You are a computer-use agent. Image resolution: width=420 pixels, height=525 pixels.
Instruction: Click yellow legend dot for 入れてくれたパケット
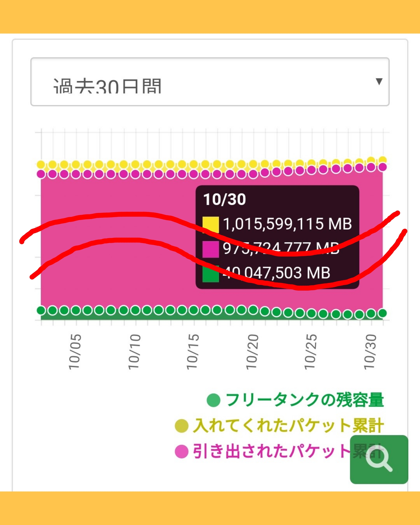point(182,426)
